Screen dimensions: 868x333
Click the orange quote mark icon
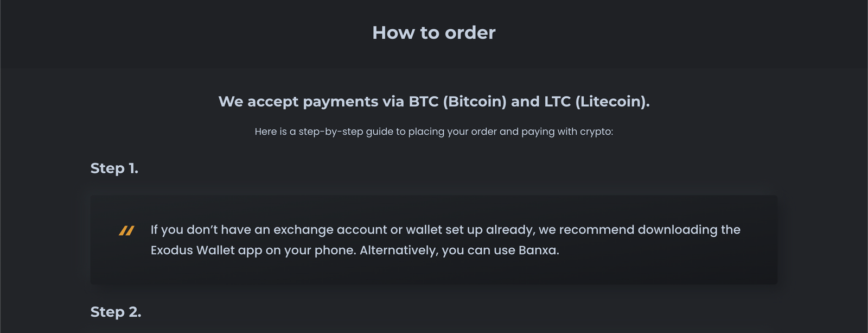coord(126,231)
